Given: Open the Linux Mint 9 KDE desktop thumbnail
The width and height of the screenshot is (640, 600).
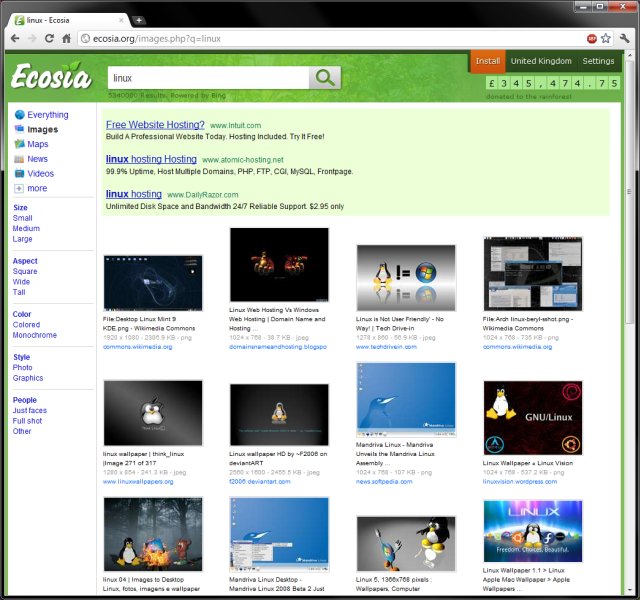Looking at the screenshot, I should tap(153, 283).
